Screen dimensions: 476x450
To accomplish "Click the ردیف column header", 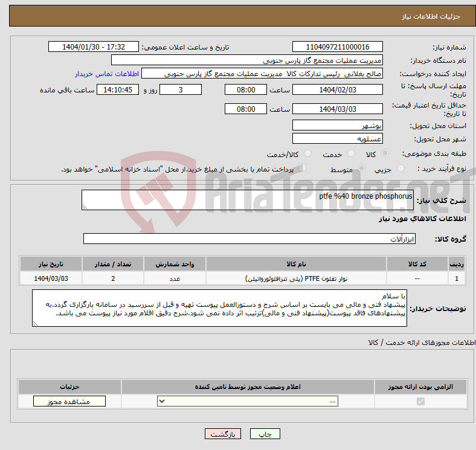I will (457, 264).
